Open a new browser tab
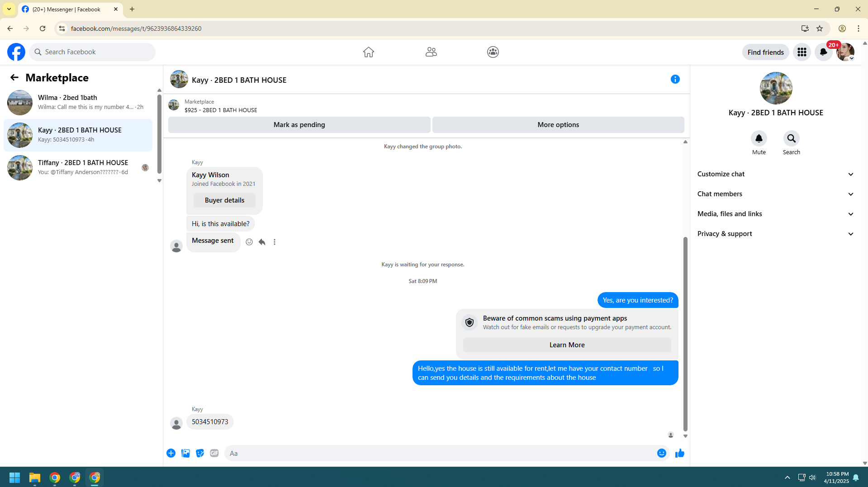Viewport: 868px width, 487px height. coord(132,9)
